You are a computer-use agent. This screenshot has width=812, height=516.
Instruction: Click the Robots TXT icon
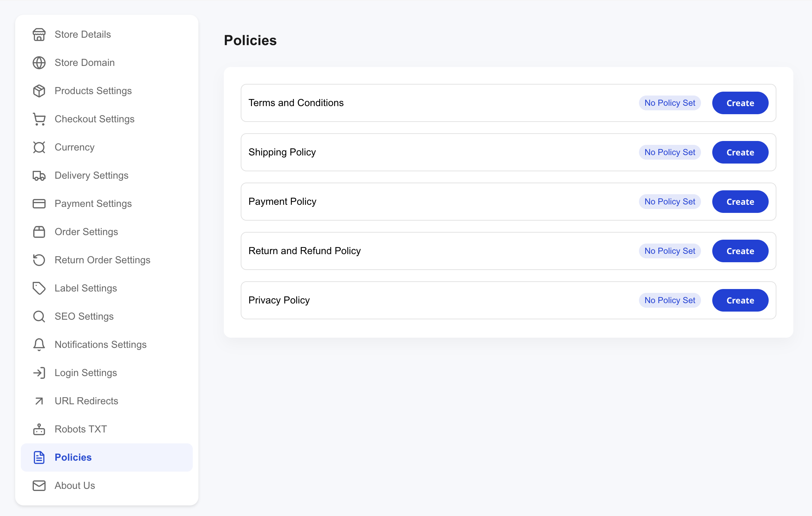[x=39, y=429]
